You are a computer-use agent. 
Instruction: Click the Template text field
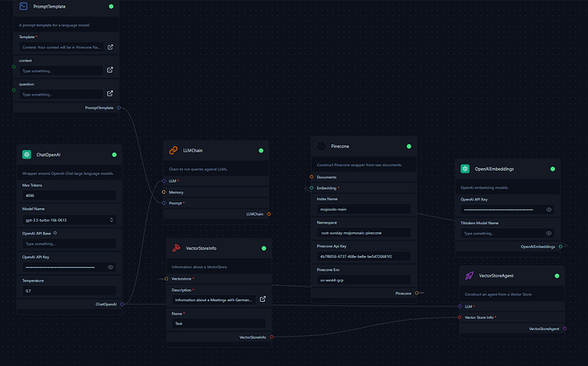(61, 47)
